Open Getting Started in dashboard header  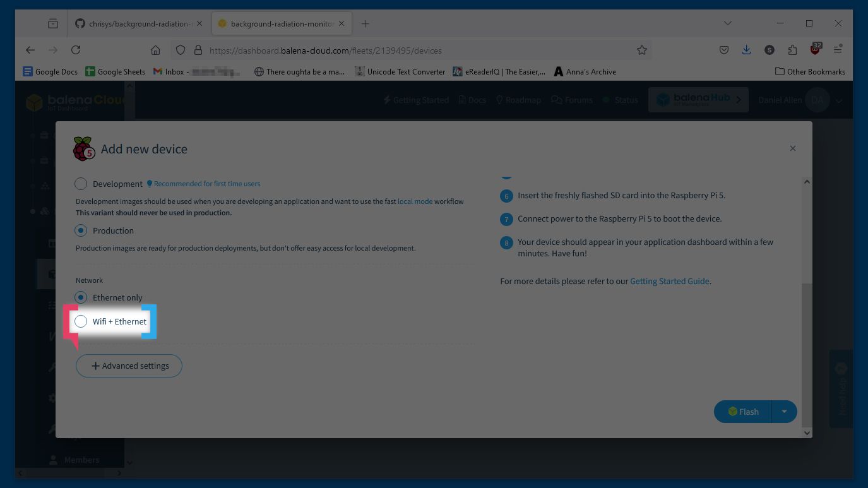tap(416, 100)
